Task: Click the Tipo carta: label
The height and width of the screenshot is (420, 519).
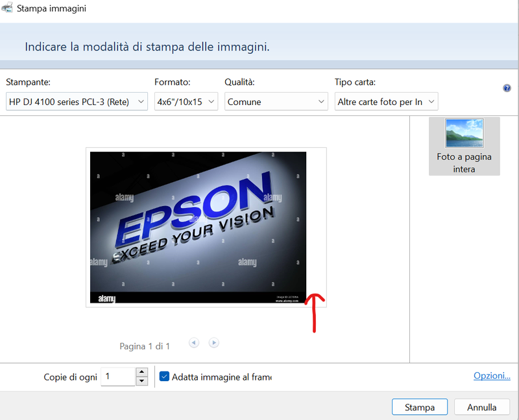Action: click(x=355, y=82)
